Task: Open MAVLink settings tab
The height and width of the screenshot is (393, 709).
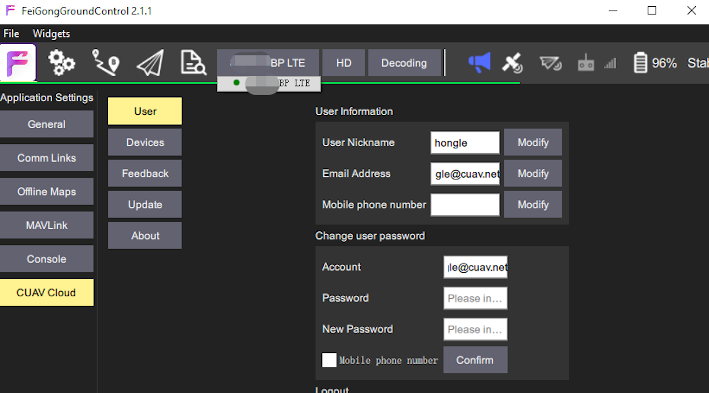Action: click(x=47, y=225)
